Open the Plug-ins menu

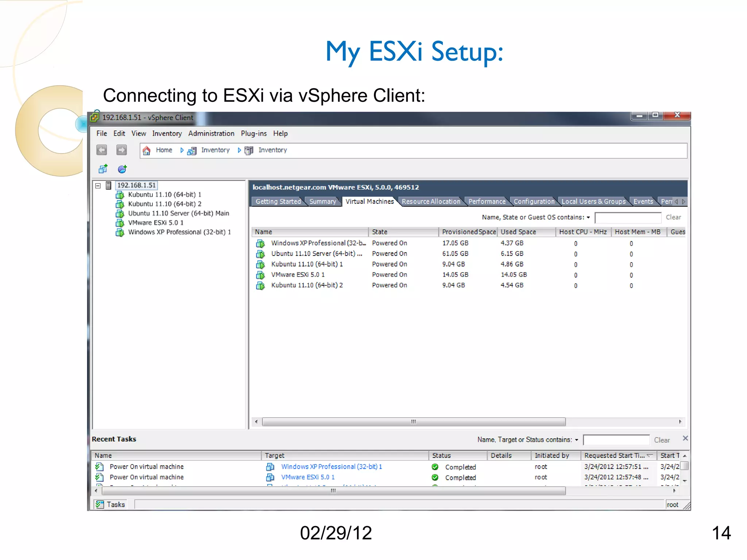(x=254, y=133)
